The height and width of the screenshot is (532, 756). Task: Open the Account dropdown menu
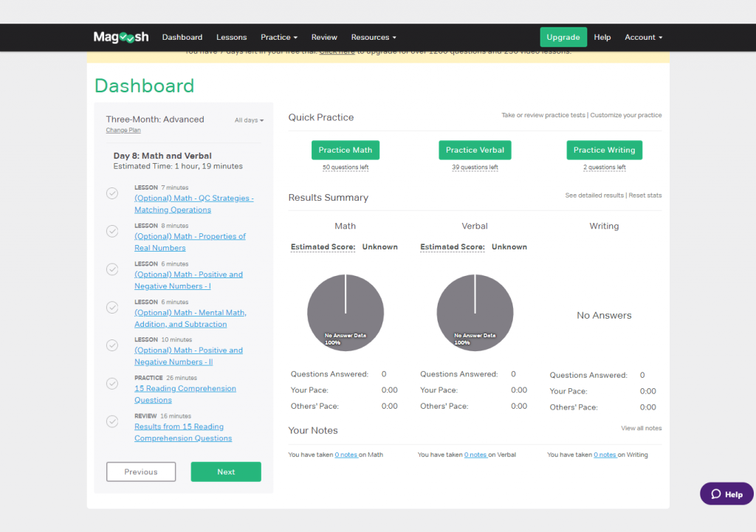642,36
